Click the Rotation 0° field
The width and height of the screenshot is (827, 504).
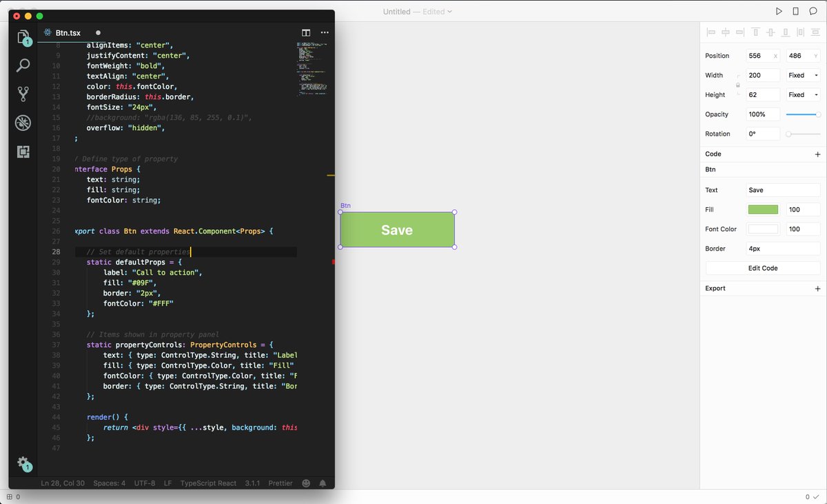763,134
